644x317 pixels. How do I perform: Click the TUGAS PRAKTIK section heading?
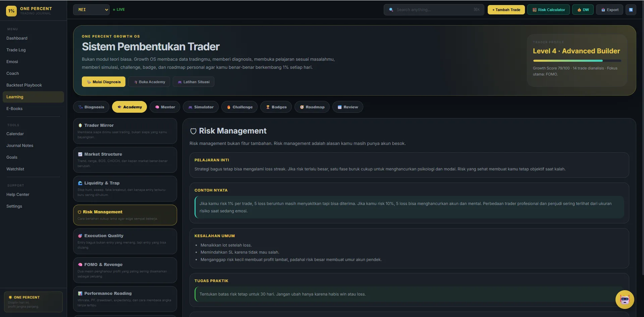pyautogui.click(x=211, y=281)
